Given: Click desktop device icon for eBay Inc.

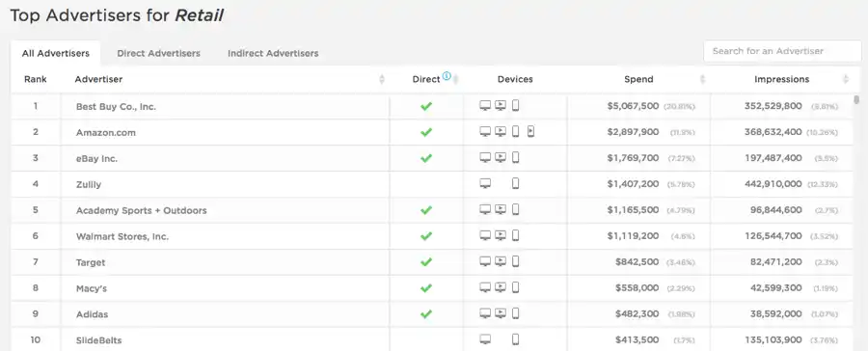Looking at the screenshot, I should pyautogui.click(x=485, y=158).
